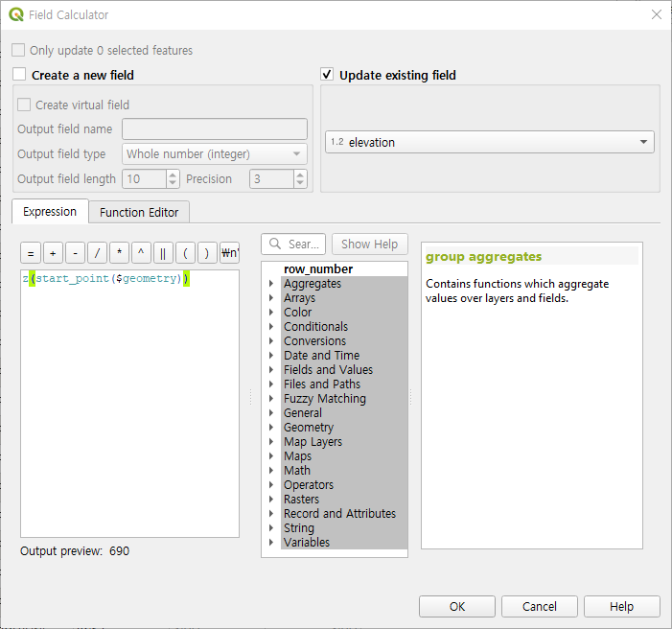Click the OK button
The image size is (672, 629).
(x=457, y=606)
